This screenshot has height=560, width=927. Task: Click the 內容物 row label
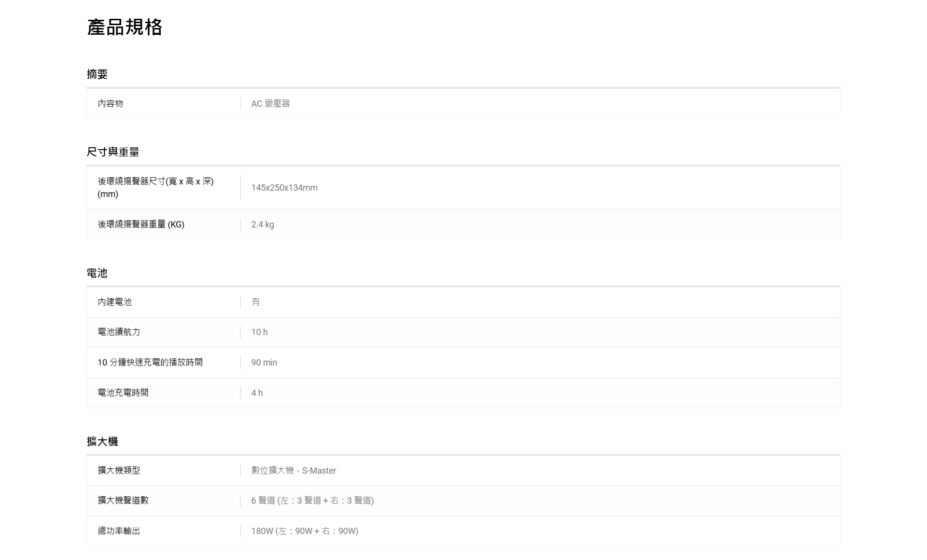coord(110,103)
